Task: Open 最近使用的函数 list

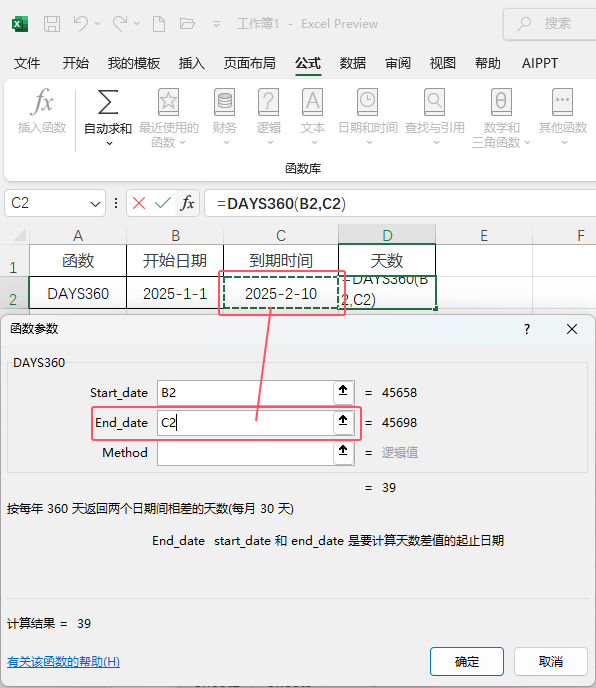Action: pos(169,118)
